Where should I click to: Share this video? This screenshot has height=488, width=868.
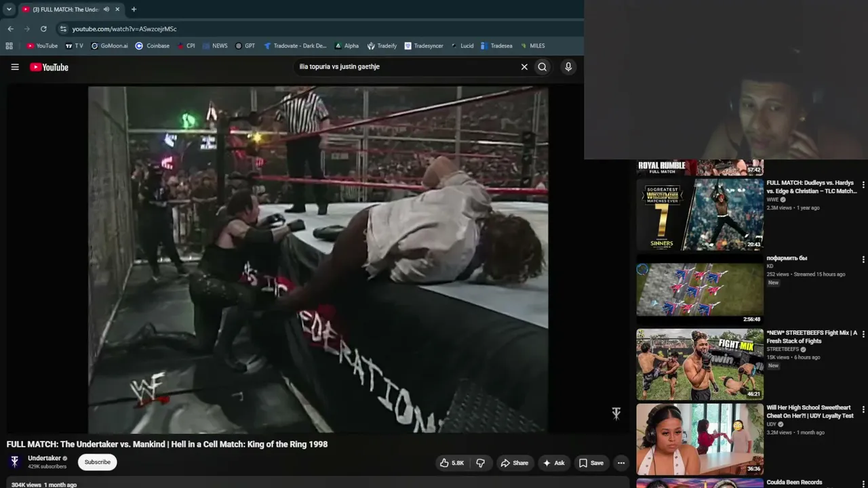[514, 463]
